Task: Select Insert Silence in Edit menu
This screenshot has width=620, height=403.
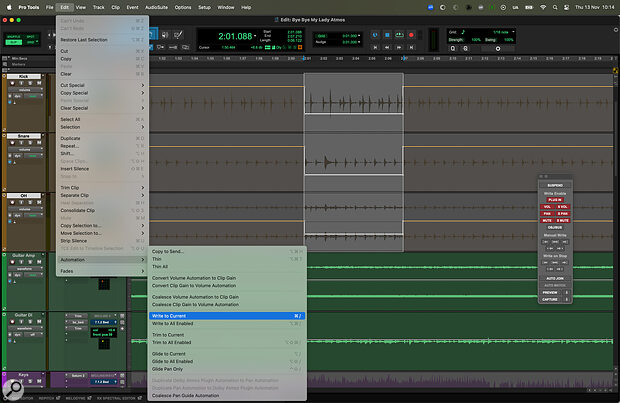Action: coord(102,168)
